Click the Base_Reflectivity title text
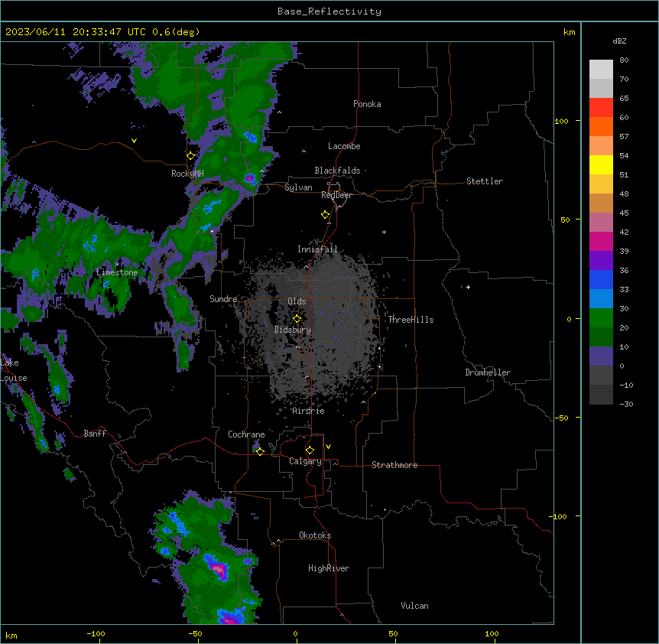The image size is (659, 644). point(329,11)
